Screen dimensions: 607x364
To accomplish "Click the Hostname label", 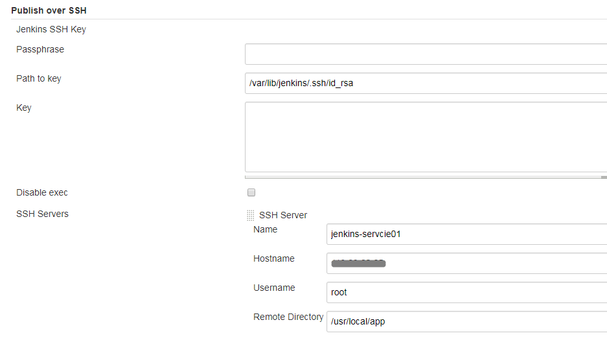I will pyautogui.click(x=274, y=258).
